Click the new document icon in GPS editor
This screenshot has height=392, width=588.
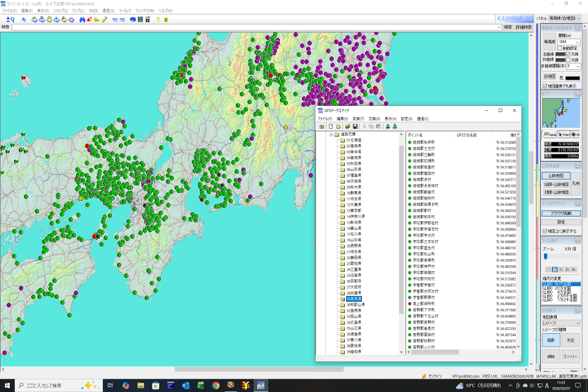(330, 126)
